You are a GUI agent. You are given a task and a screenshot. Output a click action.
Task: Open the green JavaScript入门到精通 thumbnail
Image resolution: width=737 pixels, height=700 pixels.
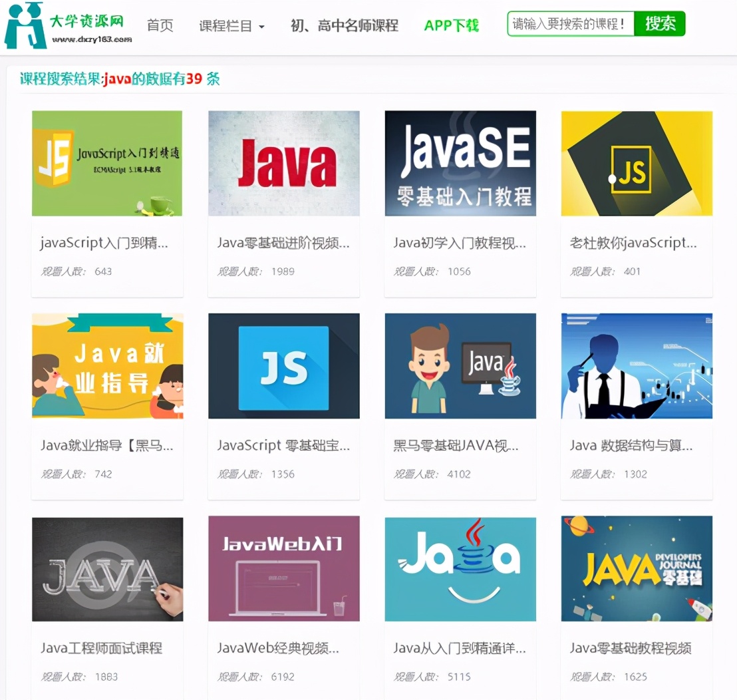tap(107, 163)
